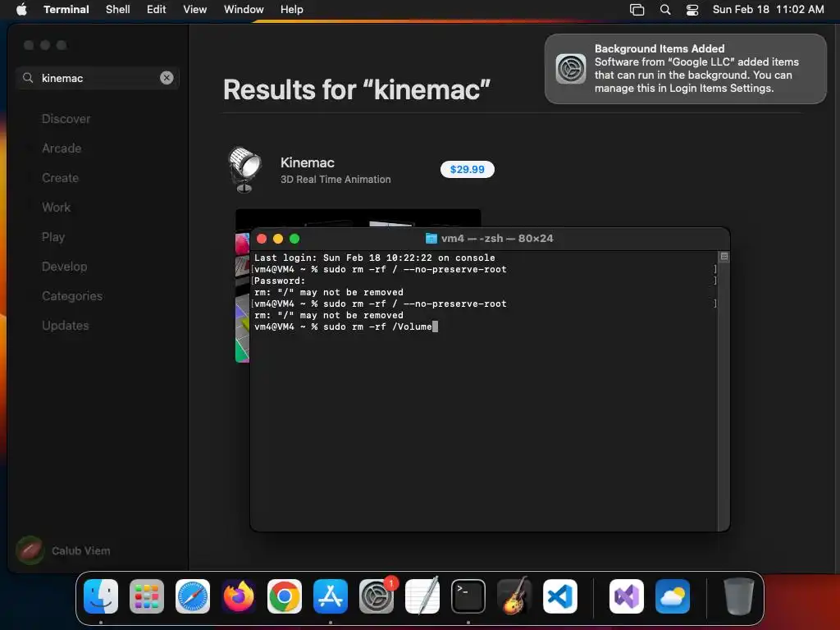
Task: Open the Help menu
Action: pos(291,9)
